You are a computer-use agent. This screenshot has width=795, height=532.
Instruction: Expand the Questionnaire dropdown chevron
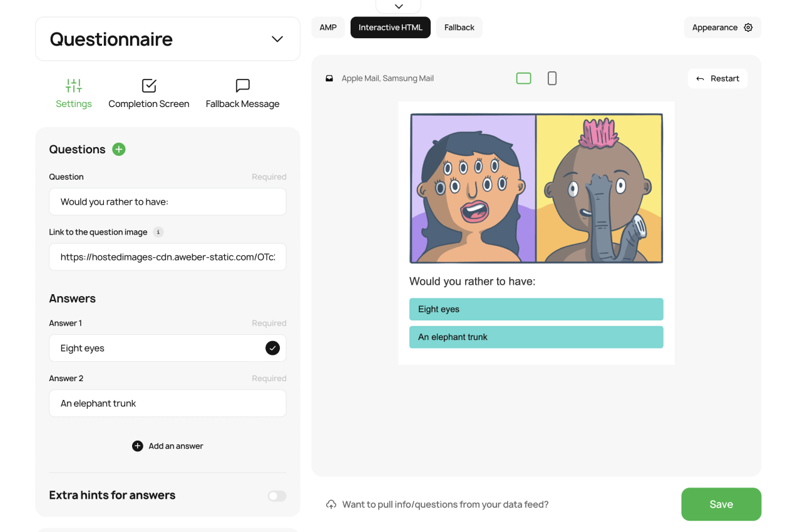[277, 39]
